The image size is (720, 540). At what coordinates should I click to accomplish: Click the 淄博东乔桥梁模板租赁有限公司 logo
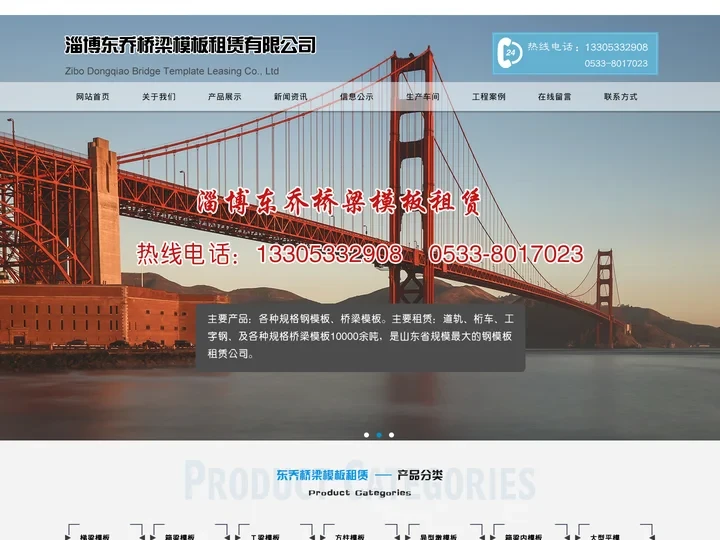[190, 45]
